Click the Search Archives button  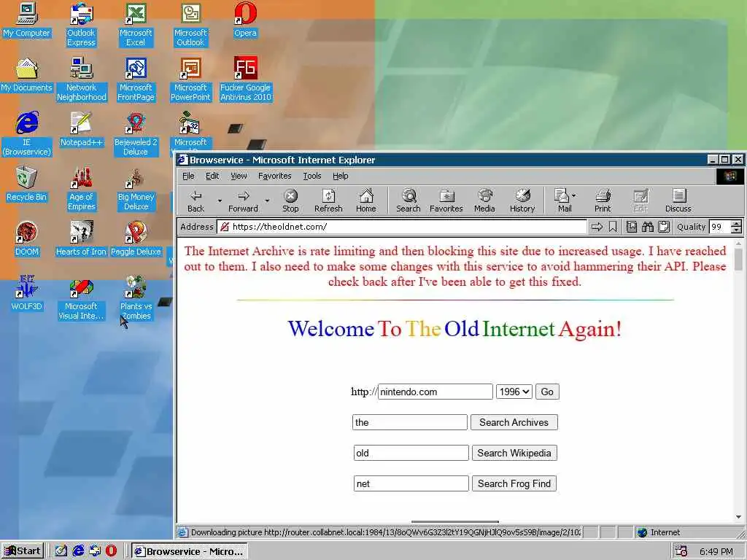coord(514,422)
